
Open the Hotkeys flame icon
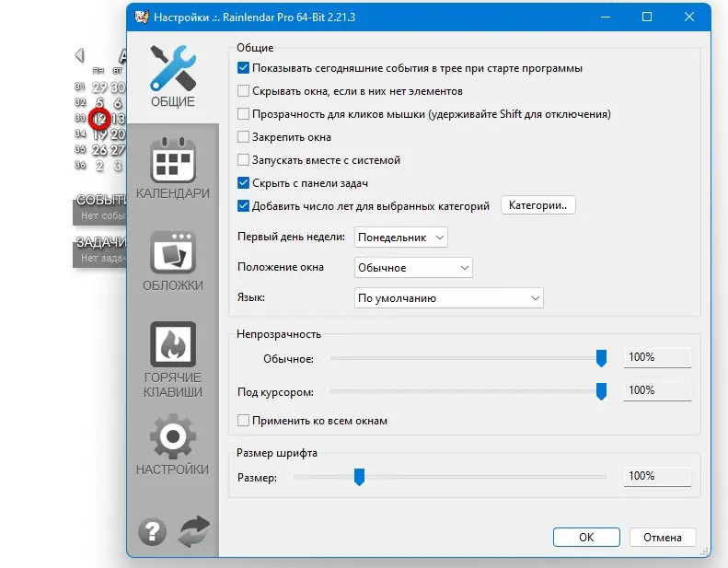[173, 344]
